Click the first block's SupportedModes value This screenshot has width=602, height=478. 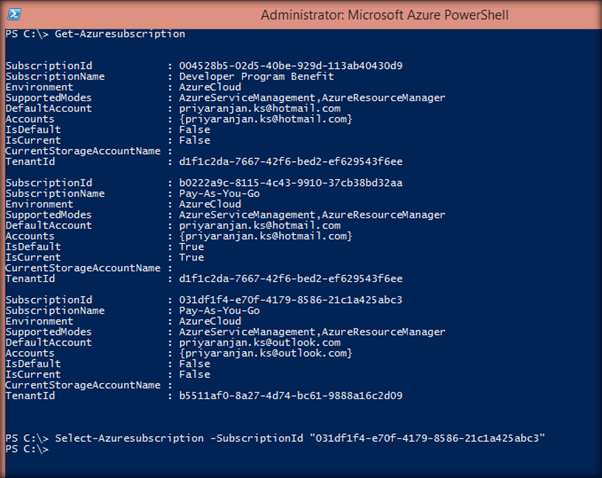pyautogui.click(x=311, y=98)
